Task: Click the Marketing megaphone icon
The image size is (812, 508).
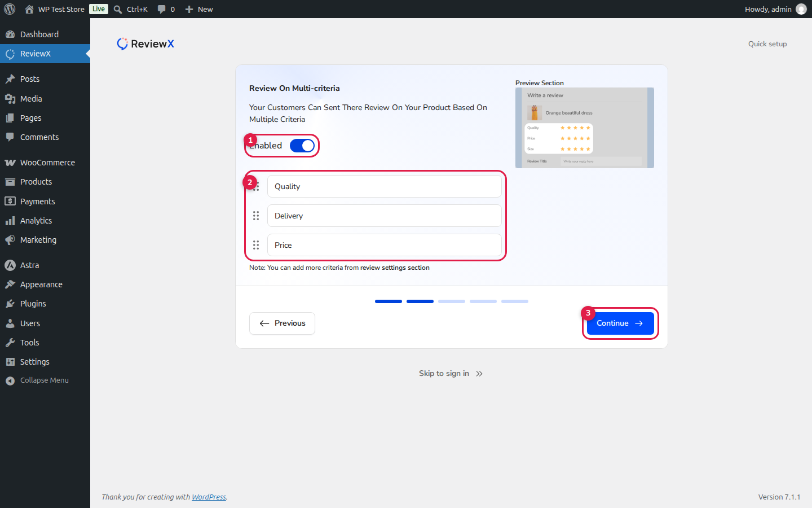Action: [x=10, y=240]
